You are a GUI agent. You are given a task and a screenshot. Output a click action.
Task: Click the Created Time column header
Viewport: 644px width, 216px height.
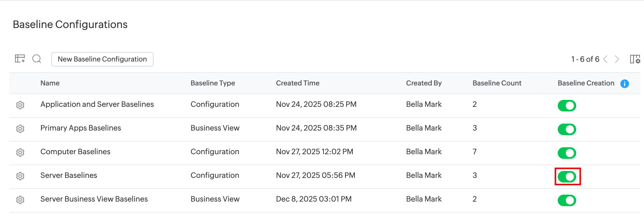pos(297,83)
